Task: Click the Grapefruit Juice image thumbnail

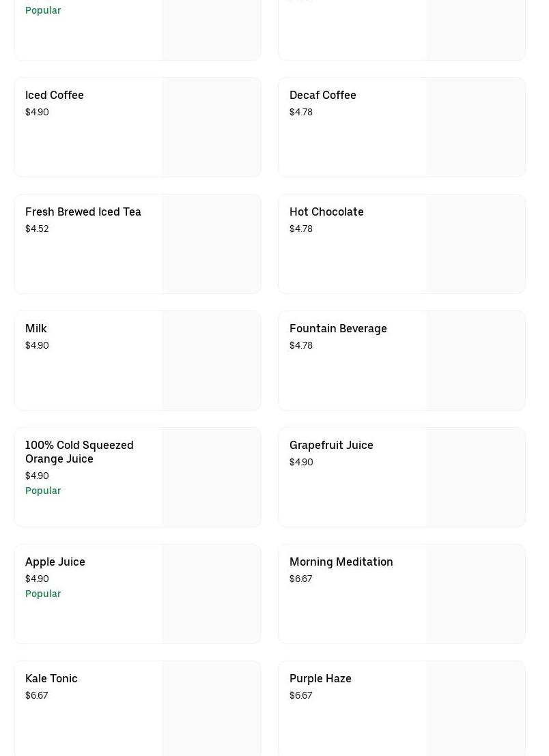Action: tap(475, 478)
